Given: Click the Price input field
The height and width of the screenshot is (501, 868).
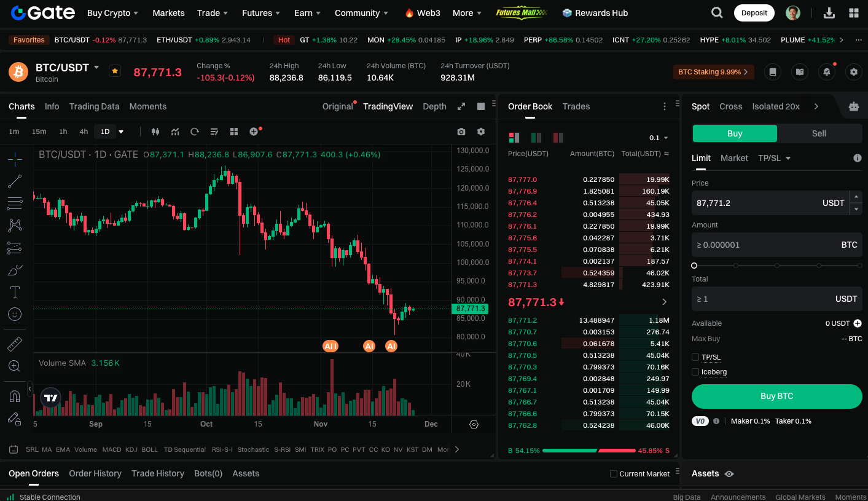Looking at the screenshot, I should [770, 203].
